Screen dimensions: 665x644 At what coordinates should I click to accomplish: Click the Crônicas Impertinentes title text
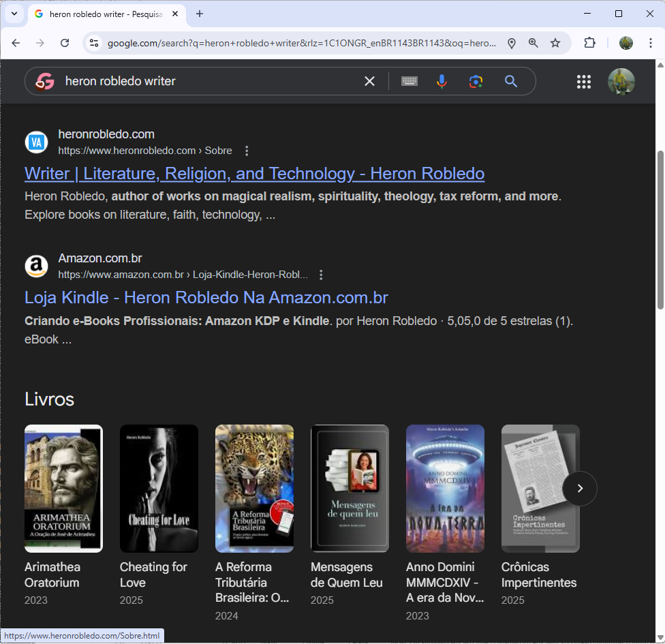pyautogui.click(x=539, y=575)
